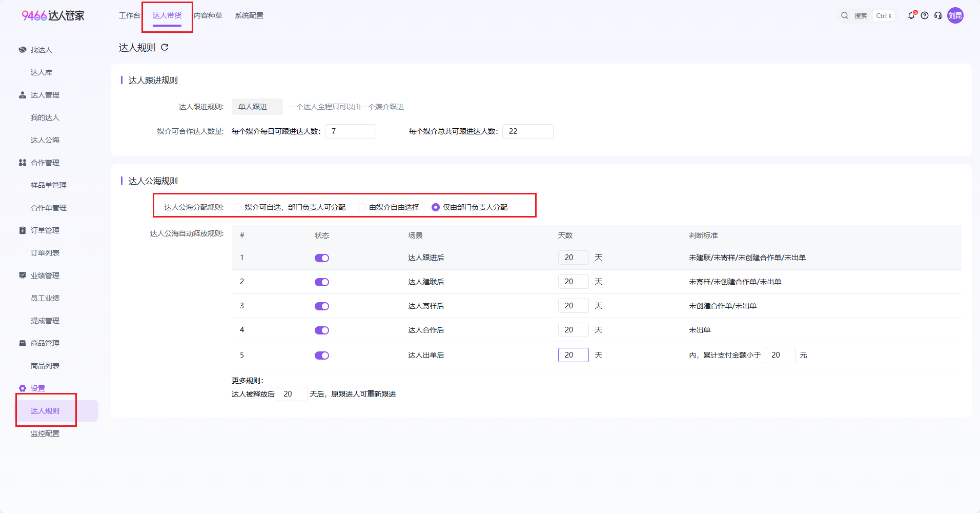Focus 每个媒介总共可跟进达人数 input

click(x=528, y=131)
